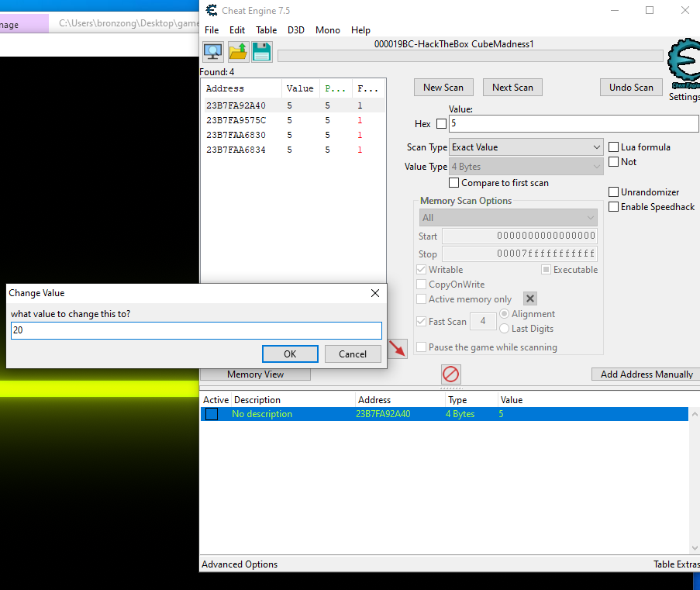Image resolution: width=700 pixels, height=590 pixels.
Task: Enable Pause the game while scanning
Action: (x=421, y=347)
